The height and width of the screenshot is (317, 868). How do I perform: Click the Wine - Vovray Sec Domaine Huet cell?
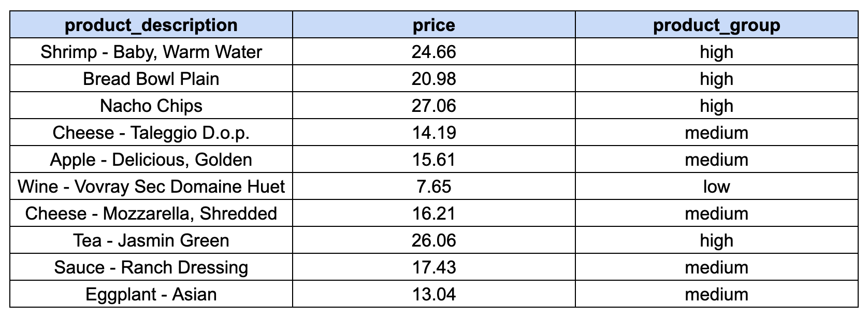(x=151, y=186)
